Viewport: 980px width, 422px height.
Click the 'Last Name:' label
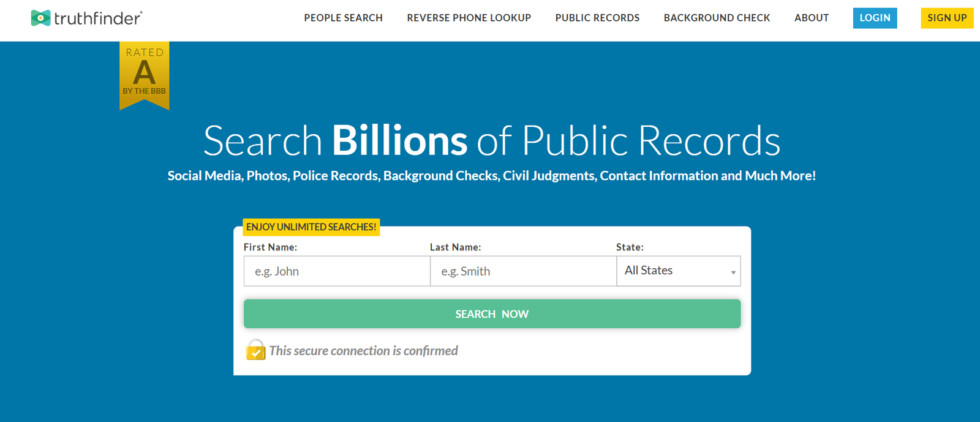(x=455, y=247)
